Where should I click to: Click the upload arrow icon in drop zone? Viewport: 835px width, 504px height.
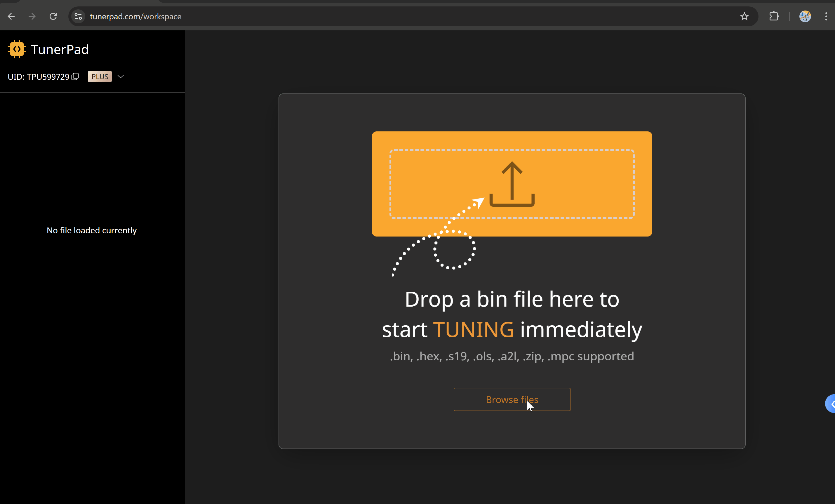click(x=512, y=184)
